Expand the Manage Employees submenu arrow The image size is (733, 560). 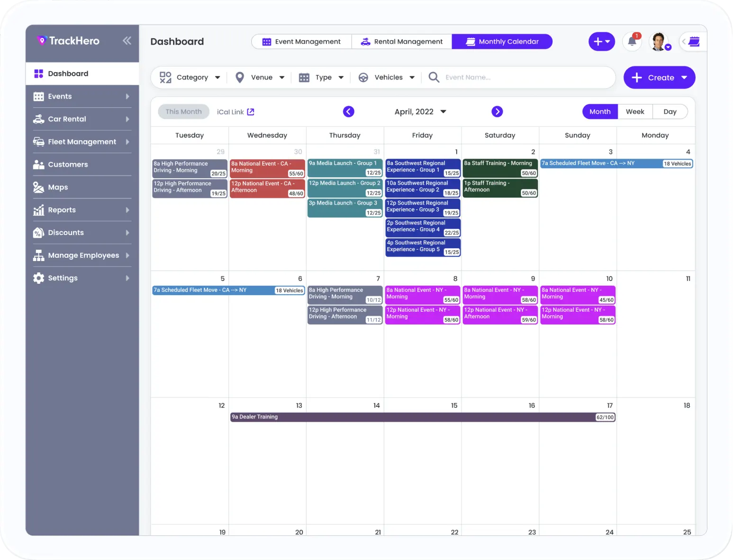[127, 255]
